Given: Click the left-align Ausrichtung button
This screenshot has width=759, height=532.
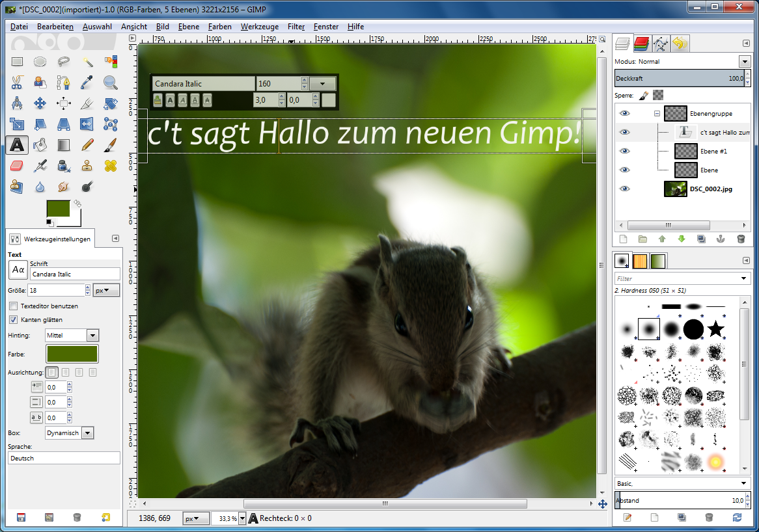Looking at the screenshot, I should click(x=52, y=373).
